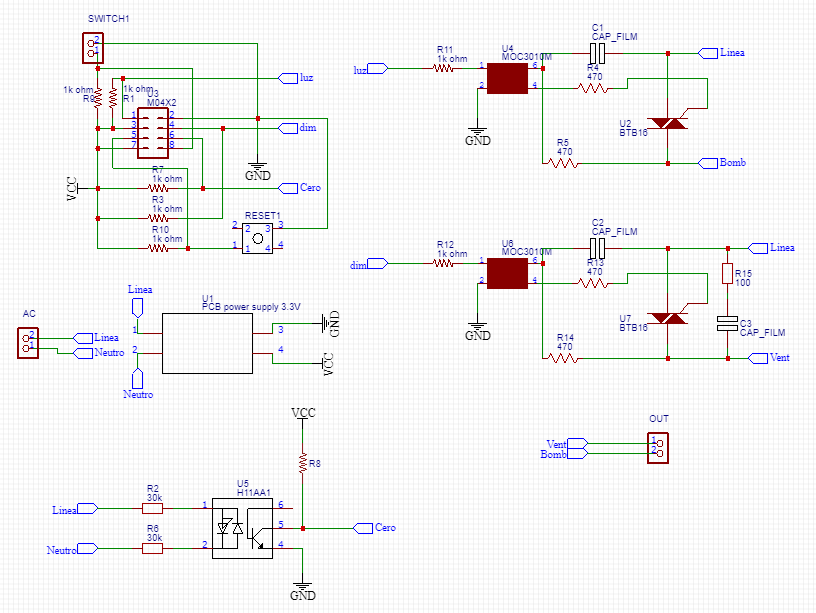Select resistor R5 470
Image resolution: width=816 pixels, height=613 pixels.
(x=563, y=163)
